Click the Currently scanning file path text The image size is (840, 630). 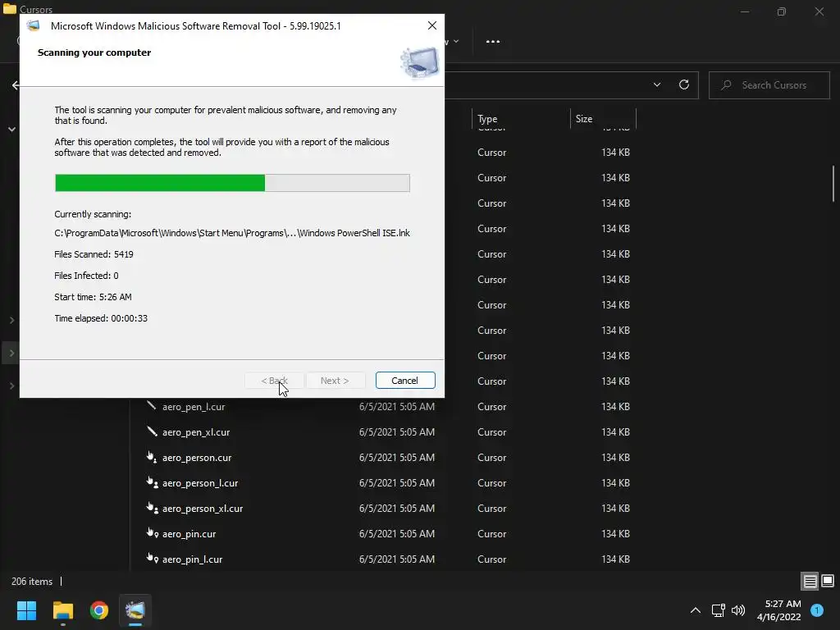coord(232,233)
